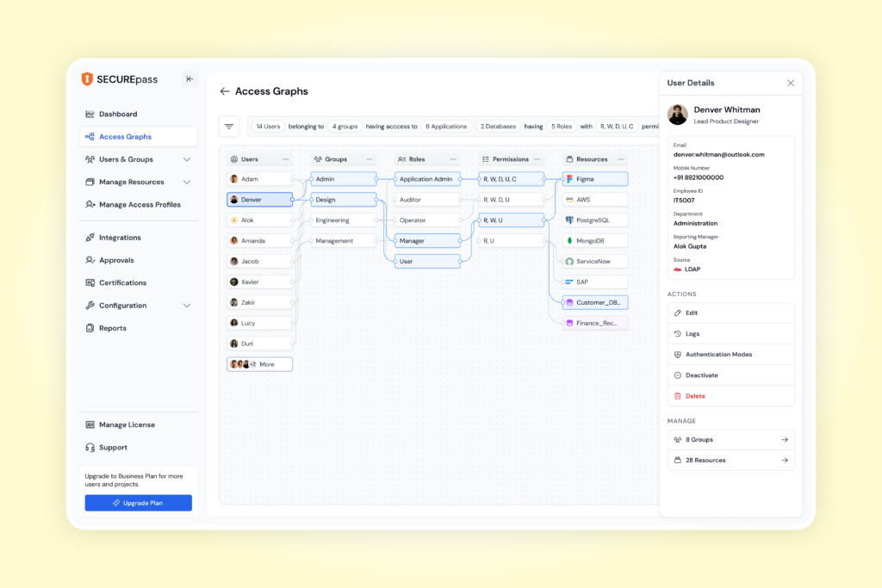Screen dimensions: 882x588
Task: Select the Operator role node
Action: pos(427,220)
